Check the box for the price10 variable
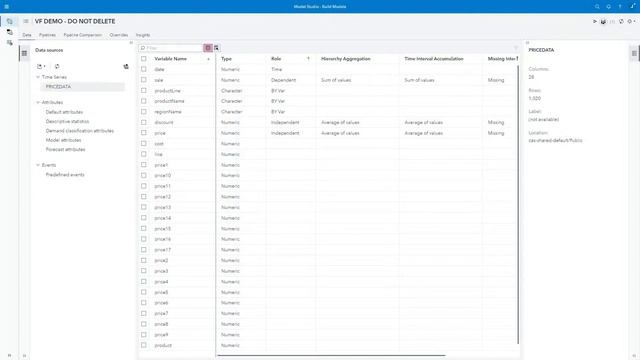 tap(144, 176)
